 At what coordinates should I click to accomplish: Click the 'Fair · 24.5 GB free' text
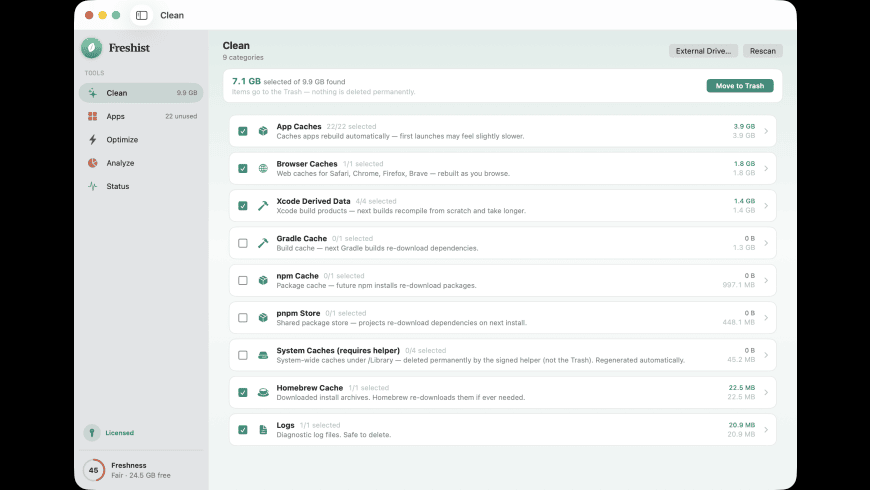point(141,475)
